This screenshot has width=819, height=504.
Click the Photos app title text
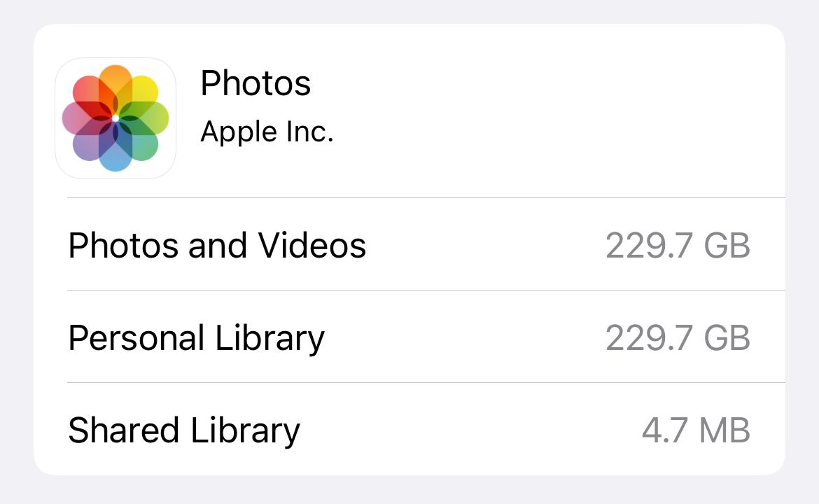pyautogui.click(x=256, y=83)
